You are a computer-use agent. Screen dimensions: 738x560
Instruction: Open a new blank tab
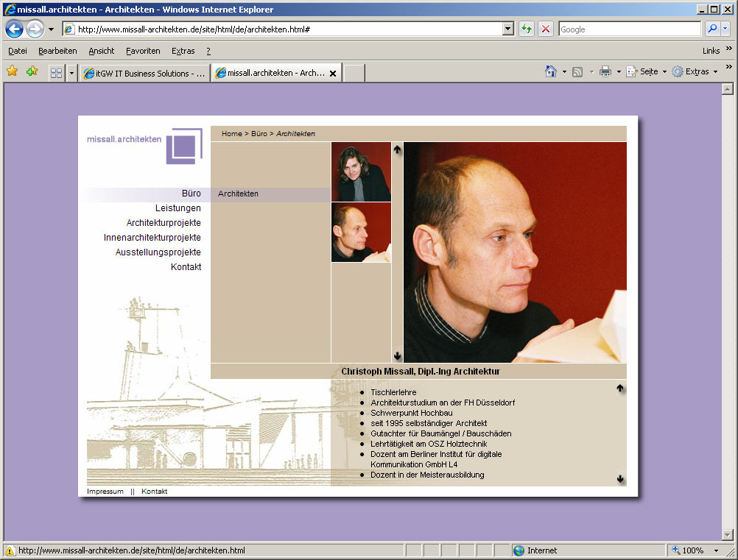354,73
